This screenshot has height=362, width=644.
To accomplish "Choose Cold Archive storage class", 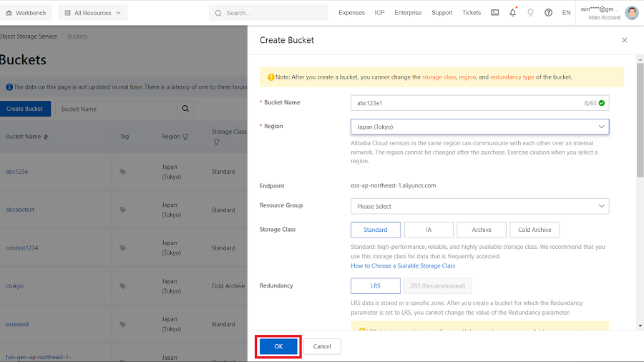I will tap(535, 230).
